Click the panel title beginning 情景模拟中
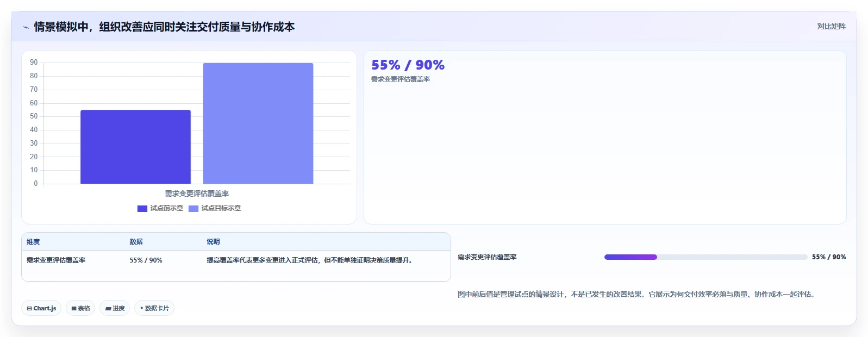Image resolution: width=868 pixels, height=337 pixels. [164, 27]
